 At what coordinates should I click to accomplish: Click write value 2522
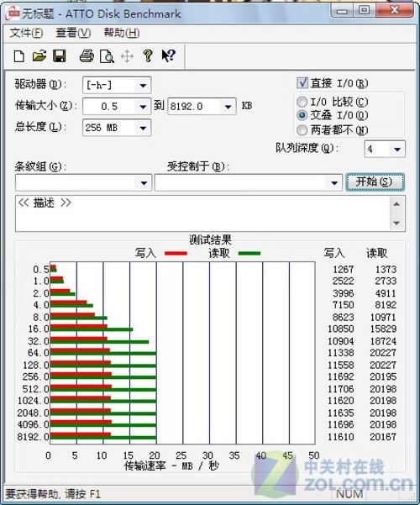(x=343, y=281)
